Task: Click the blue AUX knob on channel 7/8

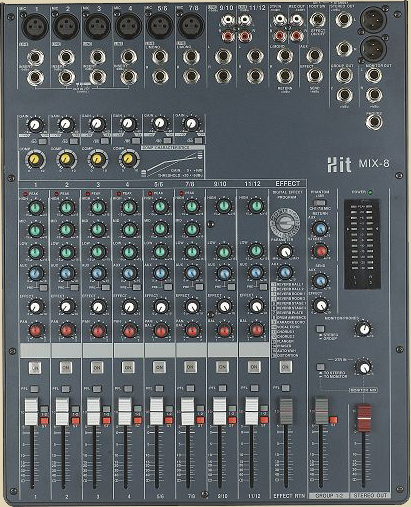Action: point(191,273)
